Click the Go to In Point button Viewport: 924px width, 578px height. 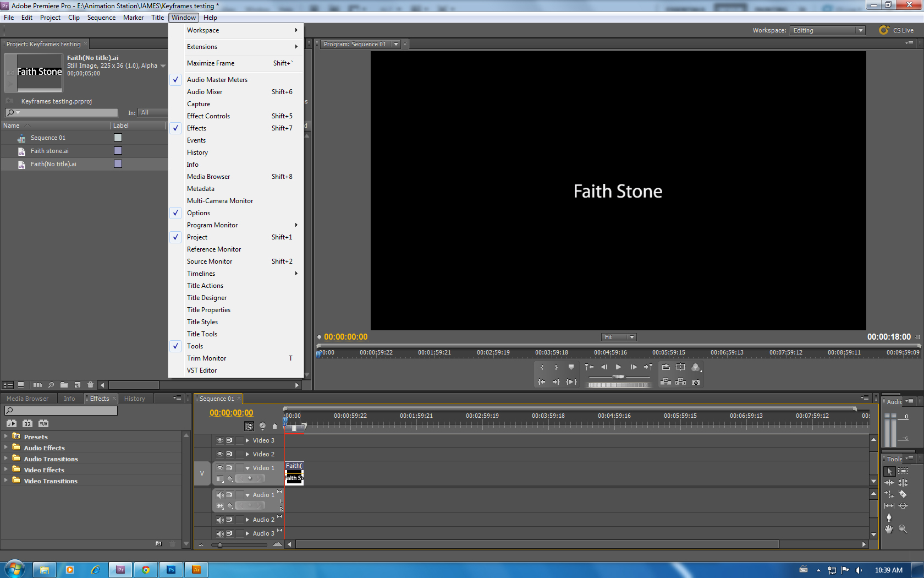coord(542,381)
